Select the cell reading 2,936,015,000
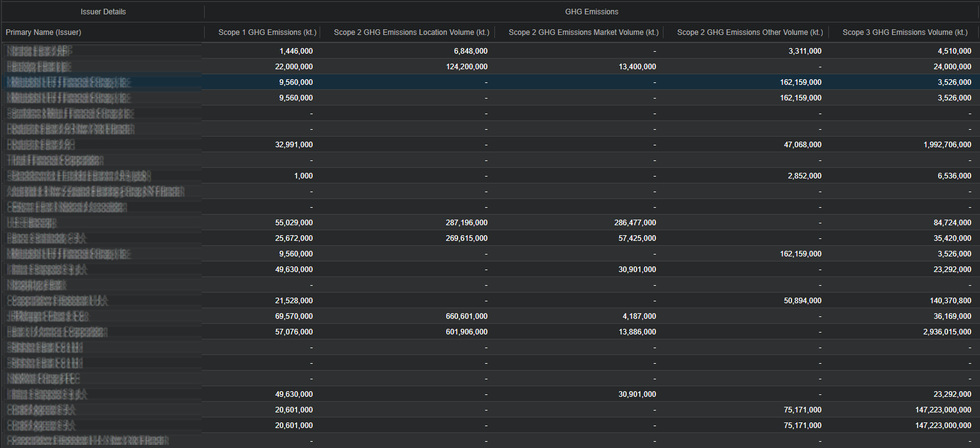This screenshot has width=980, height=448. (x=948, y=332)
